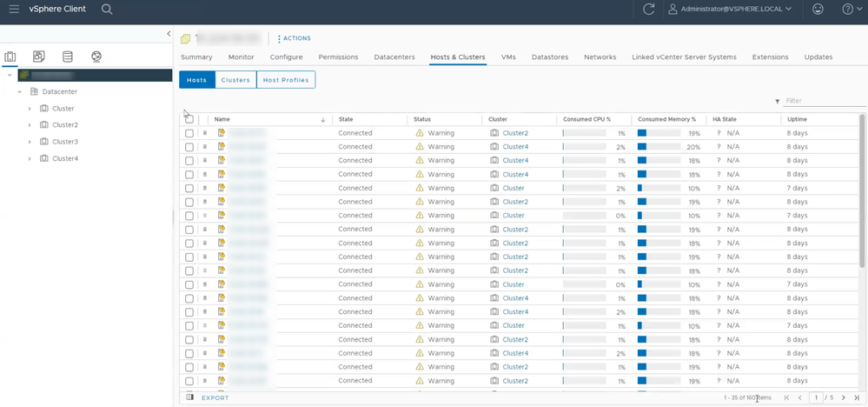The image size is (868, 407).
Task: Open the Linked vCenter Server Systems tab
Action: point(684,57)
